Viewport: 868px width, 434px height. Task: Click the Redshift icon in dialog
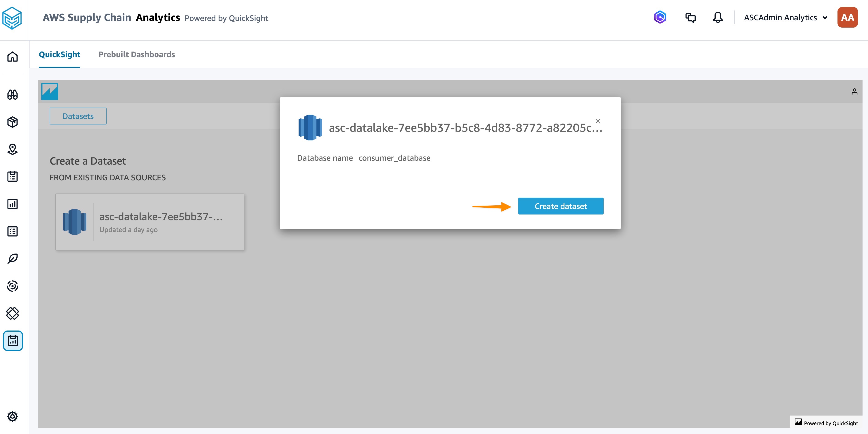click(310, 127)
